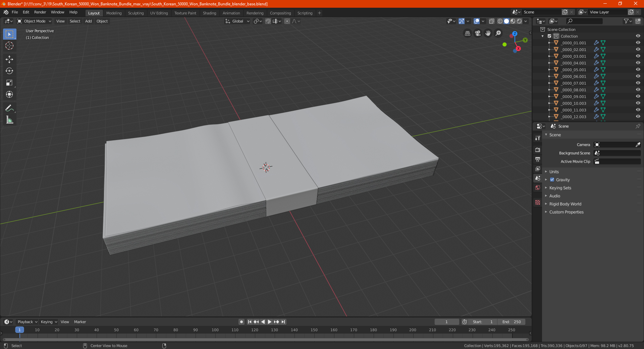Open Output properties tab
This screenshot has height=349, width=644.
pyautogui.click(x=538, y=159)
